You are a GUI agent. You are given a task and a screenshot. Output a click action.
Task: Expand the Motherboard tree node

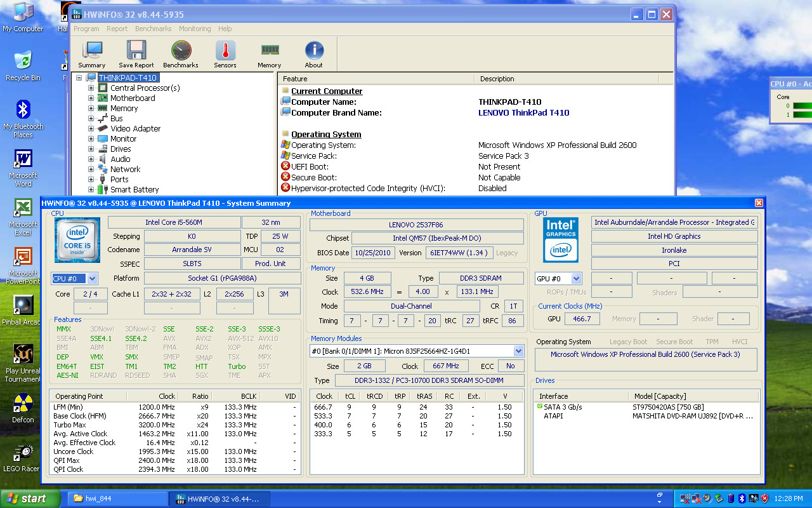tap(91, 98)
